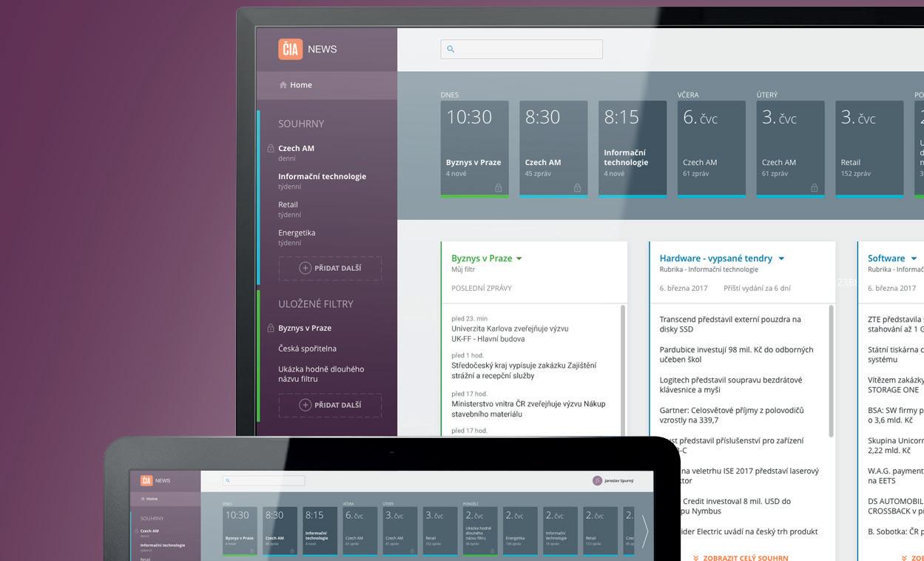Open the 8:15 Informační technologie card on the monitor

(x=633, y=149)
